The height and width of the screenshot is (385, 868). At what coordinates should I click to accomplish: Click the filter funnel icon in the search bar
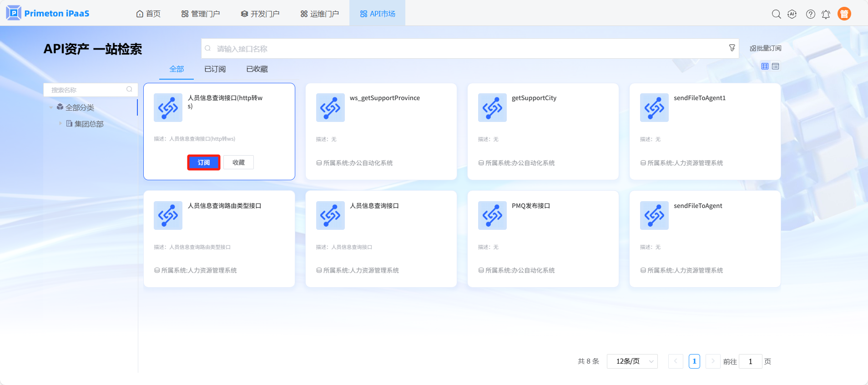[732, 48]
